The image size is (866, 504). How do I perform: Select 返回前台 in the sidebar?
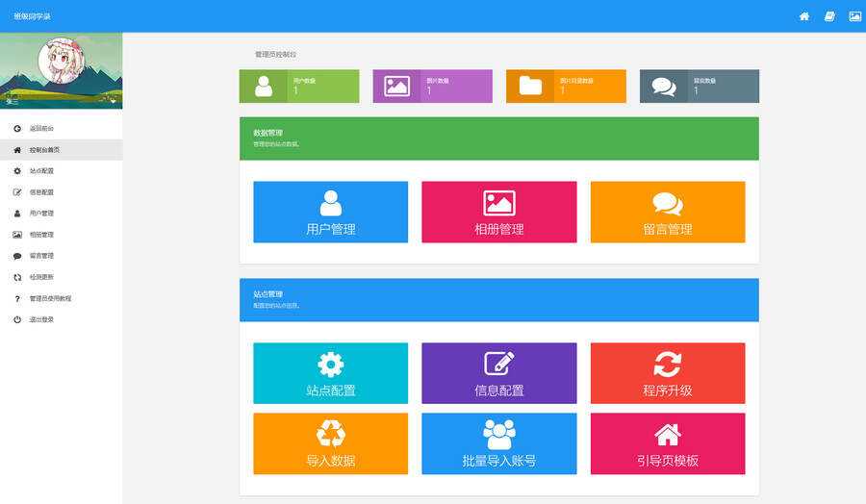point(41,128)
